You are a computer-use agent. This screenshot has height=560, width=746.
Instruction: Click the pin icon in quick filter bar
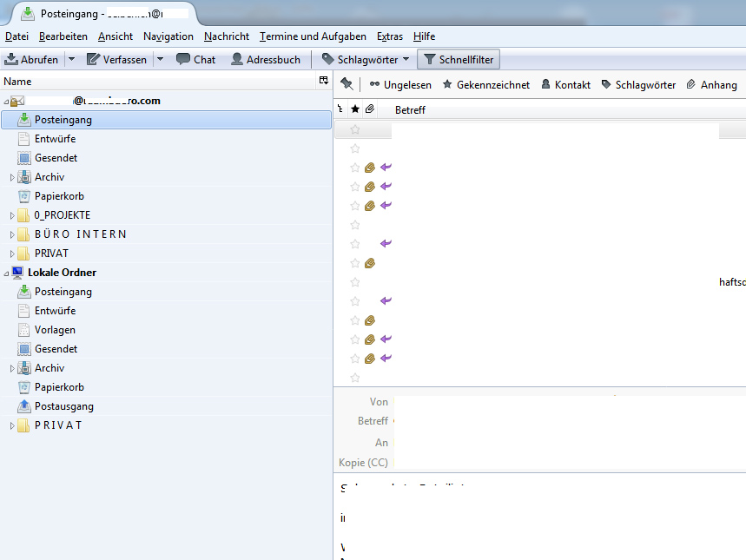347,84
